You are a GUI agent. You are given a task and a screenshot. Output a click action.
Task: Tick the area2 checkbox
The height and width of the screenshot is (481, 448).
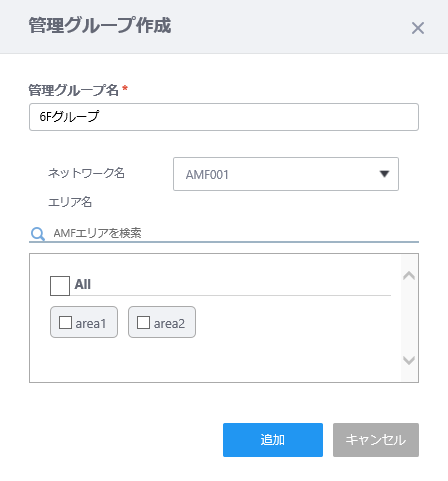[x=143, y=322]
